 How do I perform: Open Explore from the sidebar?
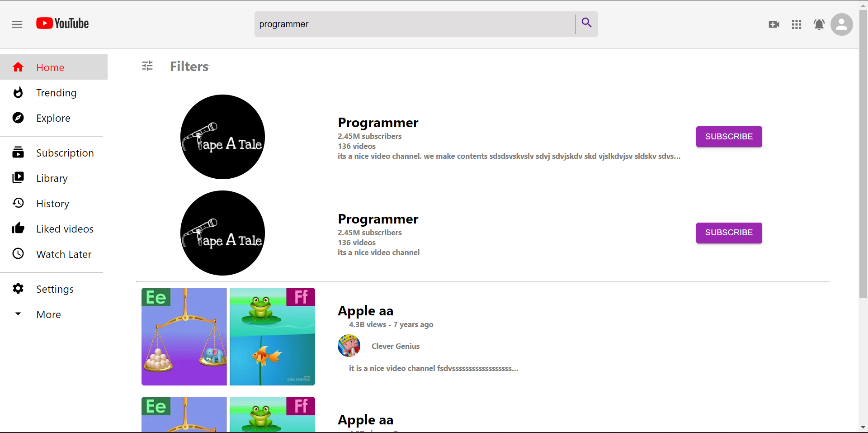[x=18, y=118]
